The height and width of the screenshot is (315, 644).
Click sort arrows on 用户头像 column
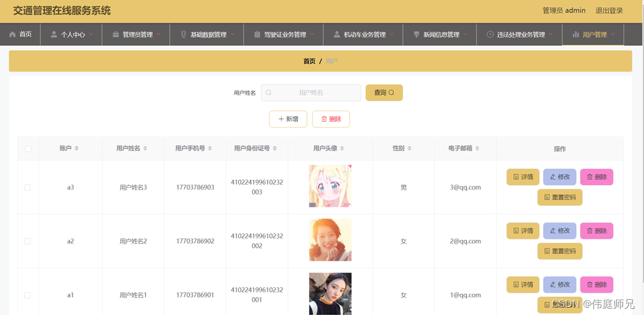pos(342,148)
